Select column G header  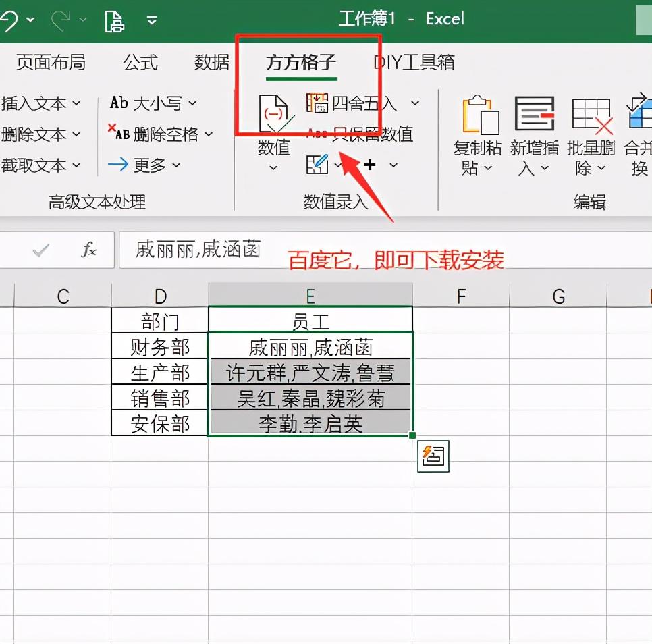[x=558, y=296]
